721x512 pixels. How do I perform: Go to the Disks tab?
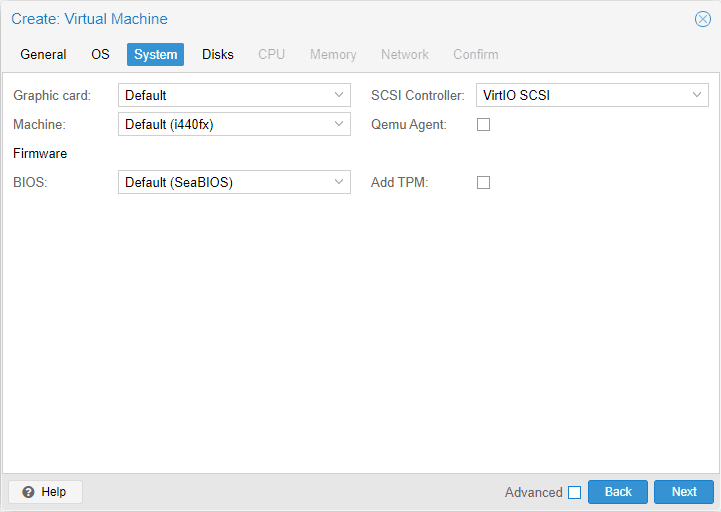(218, 55)
